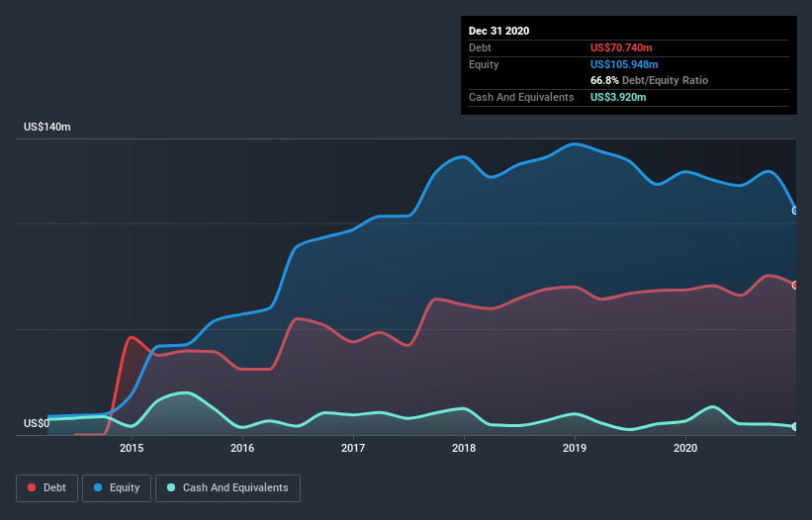Image resolution: width=812 pixels, height=520 pixels.
Task: Click the 2015 x-axis label
Action: click(x=132, y=448)
